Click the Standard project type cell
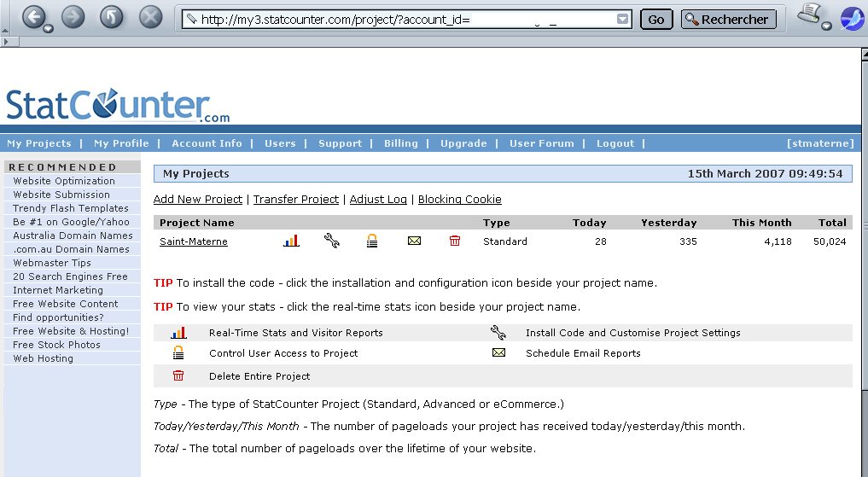Screen dimensions: 868x477 (x=505, y=241)
